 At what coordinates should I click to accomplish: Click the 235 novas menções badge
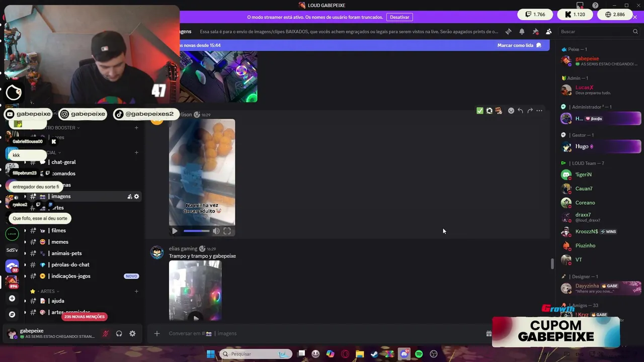point(85,317)
